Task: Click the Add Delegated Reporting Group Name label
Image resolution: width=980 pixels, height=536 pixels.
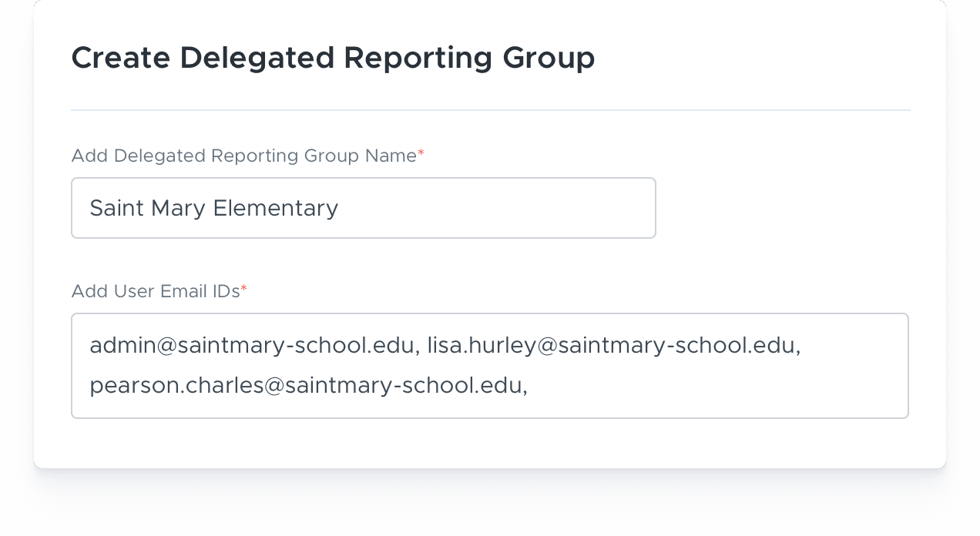Action: [243, 156]
